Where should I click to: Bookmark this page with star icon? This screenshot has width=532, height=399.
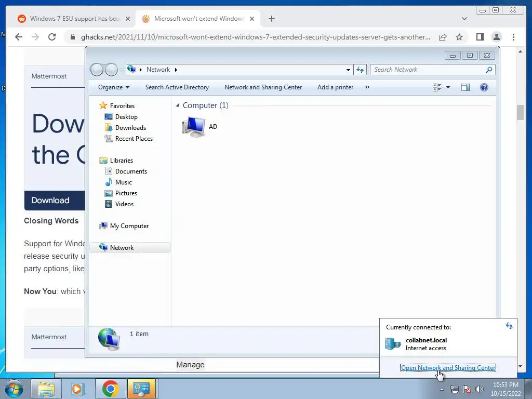(459, 37)
